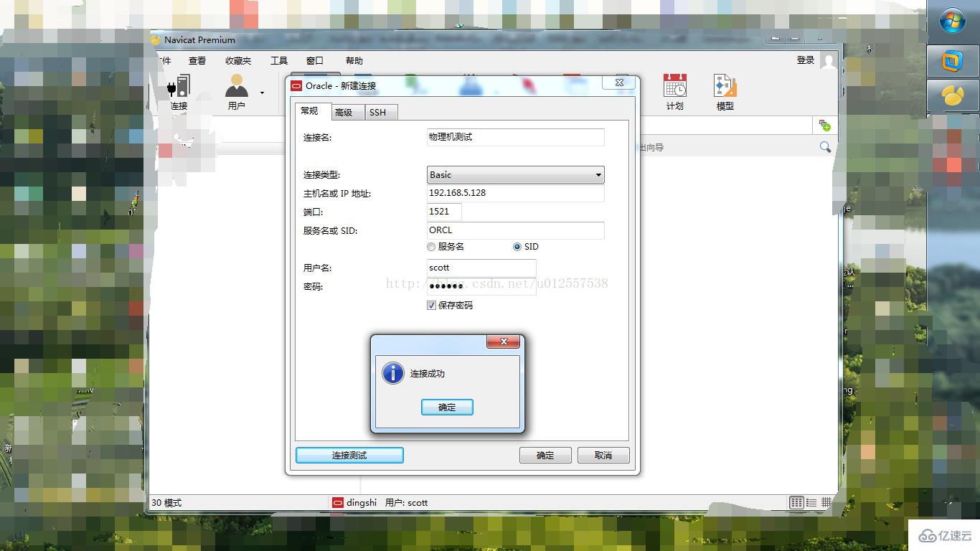Click the Navicat Premium logo in title bar

[156, 39]
